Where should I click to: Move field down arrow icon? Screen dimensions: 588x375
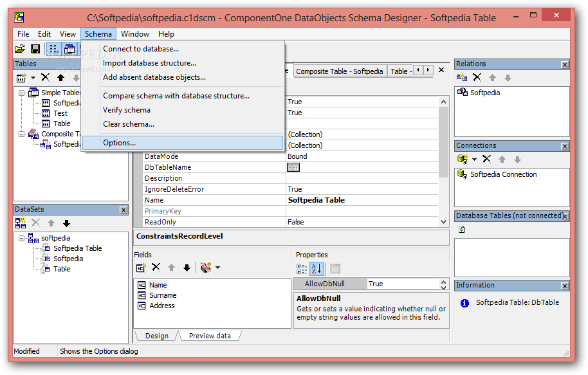point(187,268)
